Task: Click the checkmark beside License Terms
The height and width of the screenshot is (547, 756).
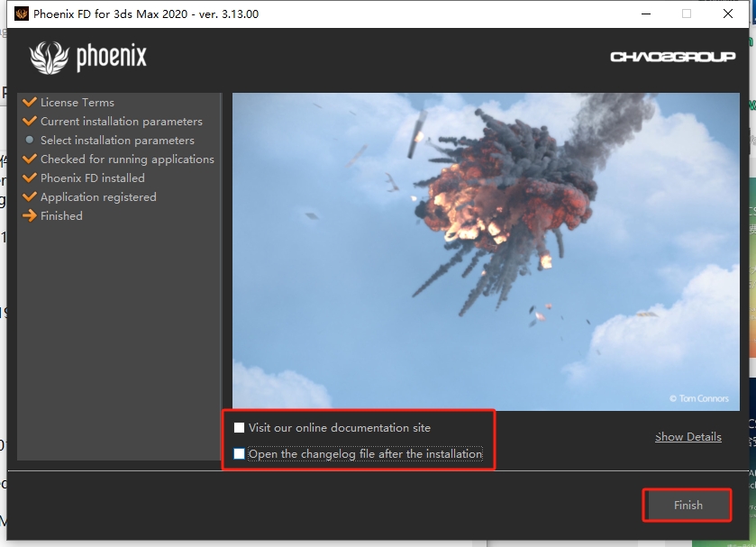Action: coord(30,102)
